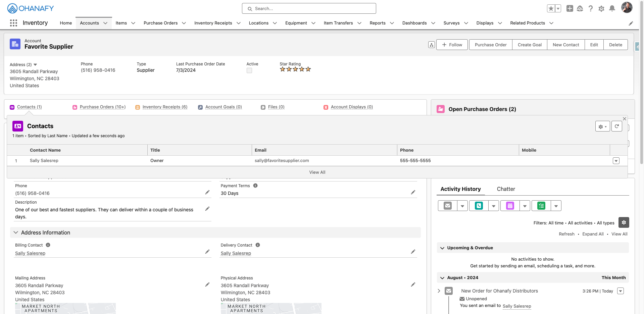Edit Payment Terms with pencil icon
This screenshot has height=314, width=644.
(413, 192)
